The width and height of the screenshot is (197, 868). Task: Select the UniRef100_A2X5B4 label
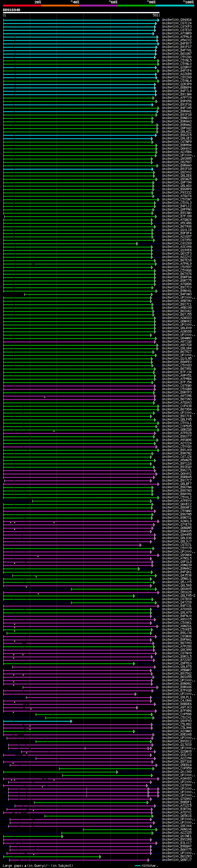point(177,152)
